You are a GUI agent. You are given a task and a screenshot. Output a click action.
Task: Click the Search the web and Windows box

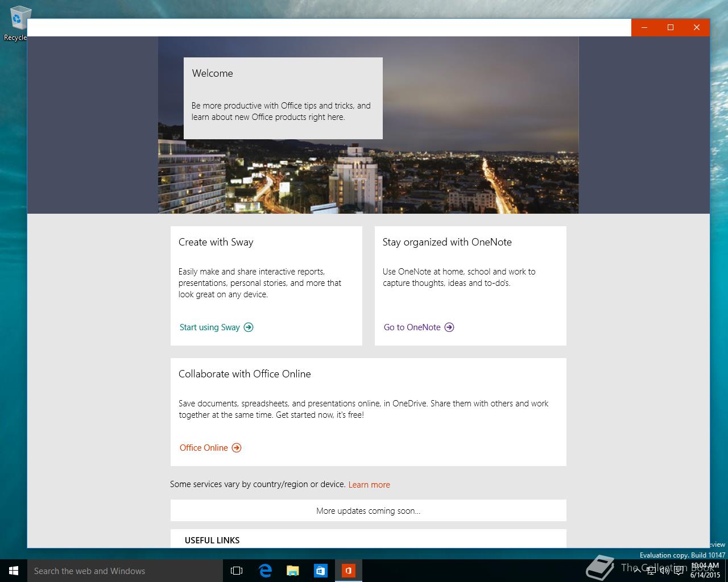[x=124, y=571]
